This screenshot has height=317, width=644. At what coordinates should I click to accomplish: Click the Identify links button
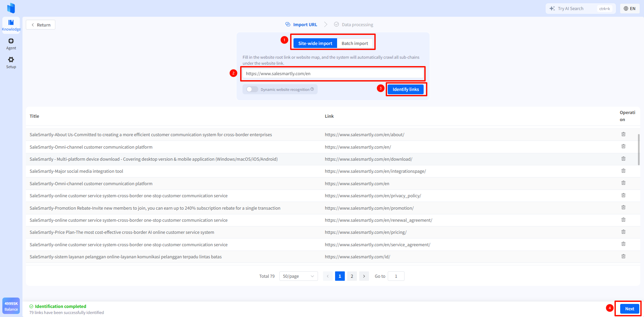[x=406, y=89]
